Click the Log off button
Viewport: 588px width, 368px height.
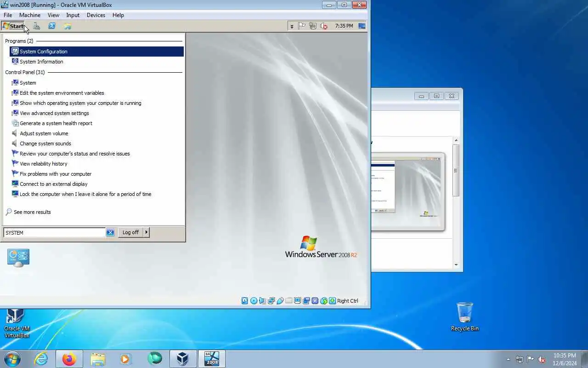[130, 233]
